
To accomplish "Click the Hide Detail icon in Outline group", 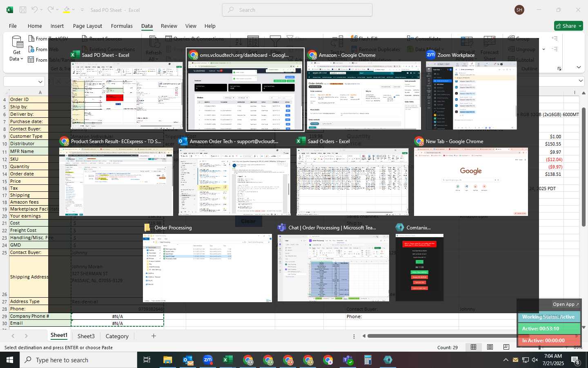I will coord(555,49).
